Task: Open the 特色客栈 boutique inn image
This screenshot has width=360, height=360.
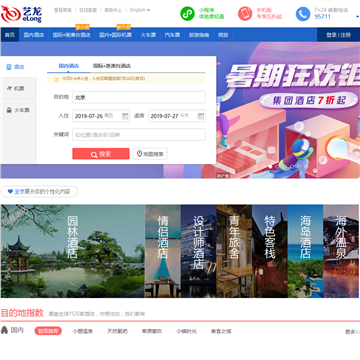Action: click(270, 251)
